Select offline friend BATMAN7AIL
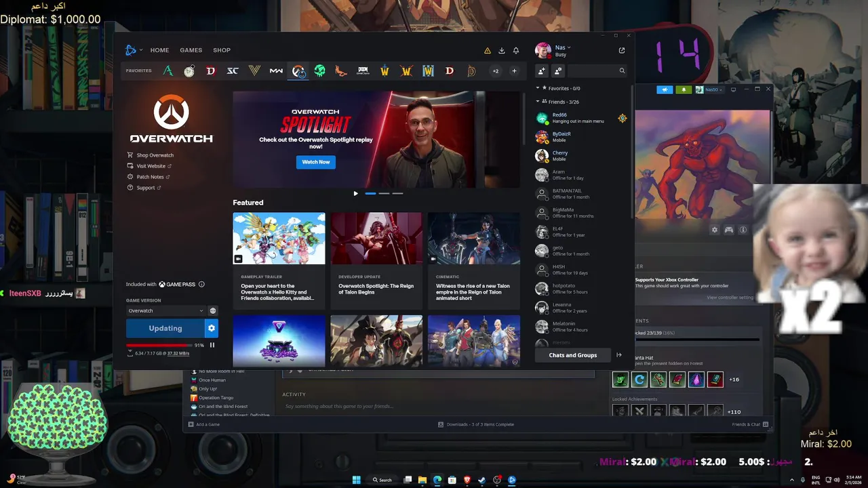This screenshot has height=488, width=868. coord(581,194)
